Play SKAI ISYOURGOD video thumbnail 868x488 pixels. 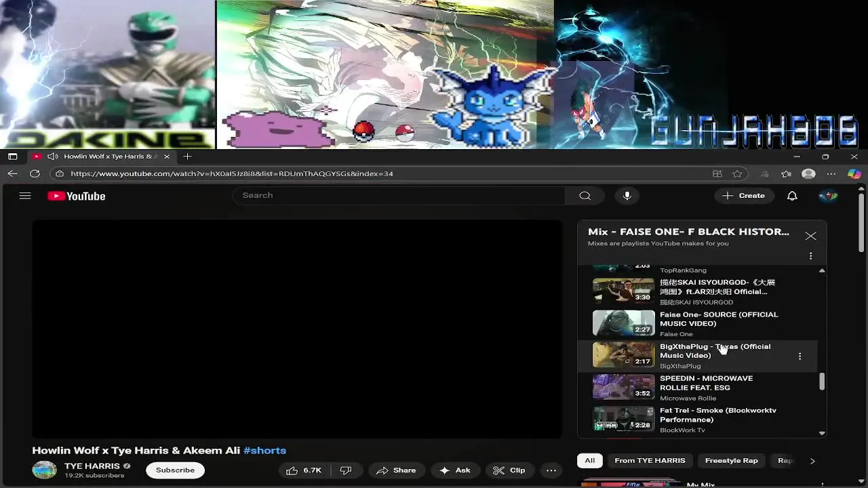[623, 291]
